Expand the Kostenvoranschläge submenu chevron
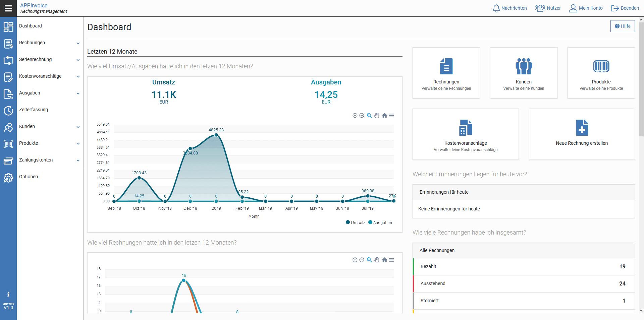The width and height of the screenshot is (644, 320). 78,77
